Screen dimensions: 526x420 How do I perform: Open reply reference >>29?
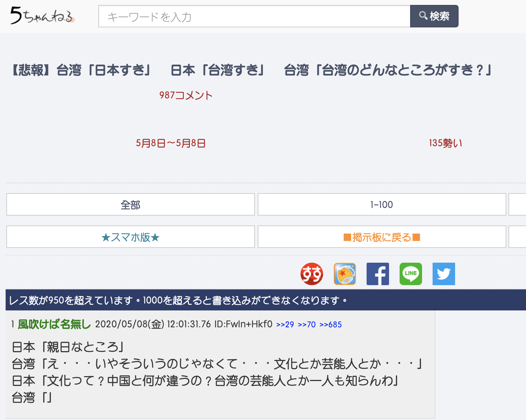(x=285, y=324)
